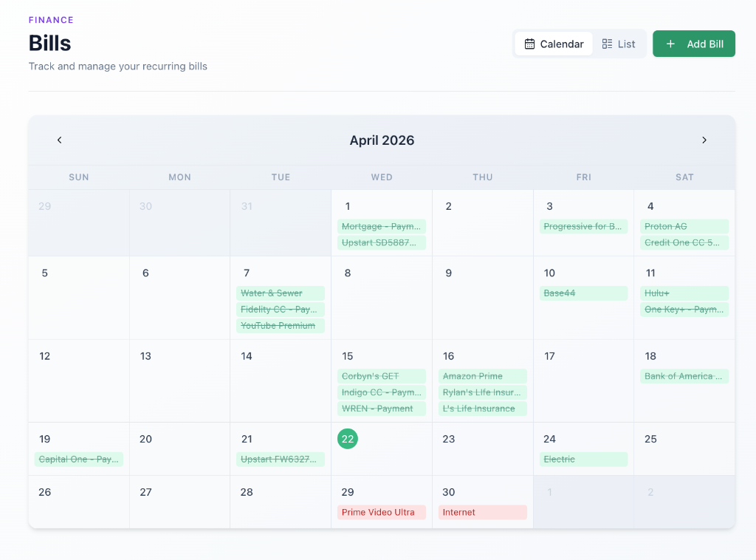Select the Corbyn's GET bill
This screenshot has height=560, width=756.
click(x=382, y=376)
